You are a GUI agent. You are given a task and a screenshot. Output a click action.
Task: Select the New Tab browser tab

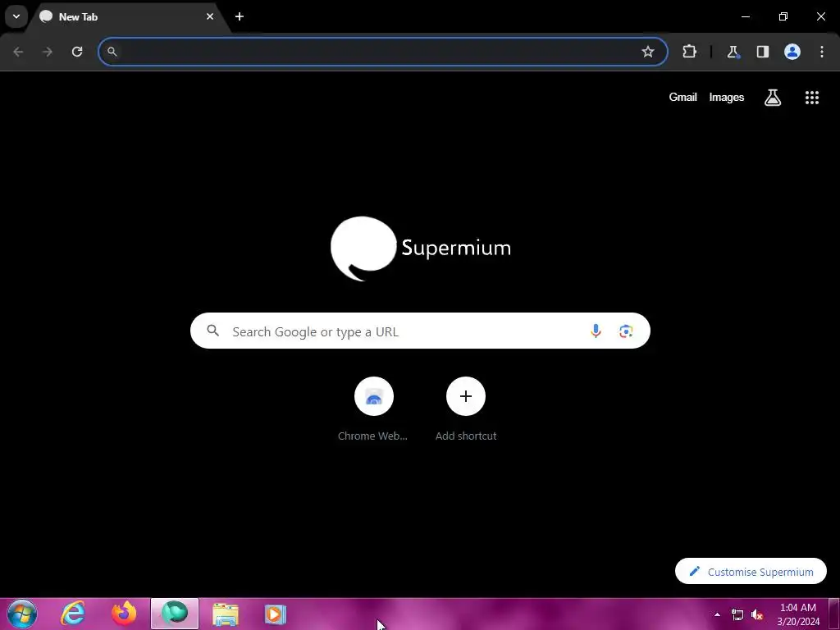(x=127, y=16)
